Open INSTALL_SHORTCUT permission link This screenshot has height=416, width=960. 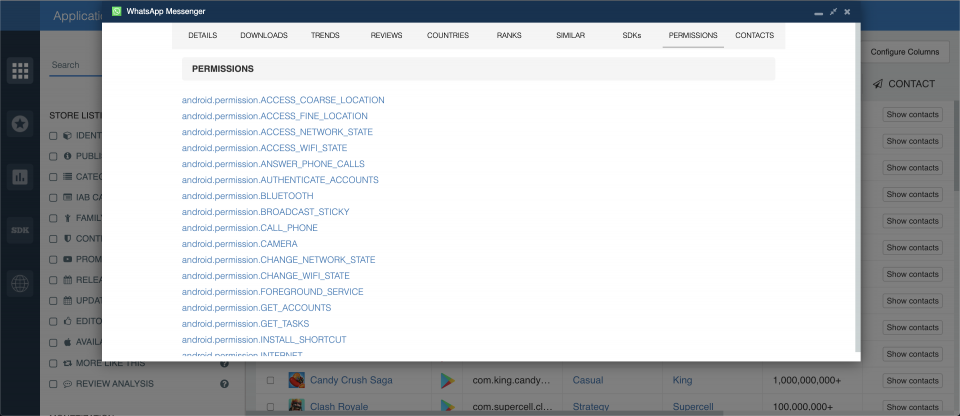pyautogui.click(x=264, y=339)
